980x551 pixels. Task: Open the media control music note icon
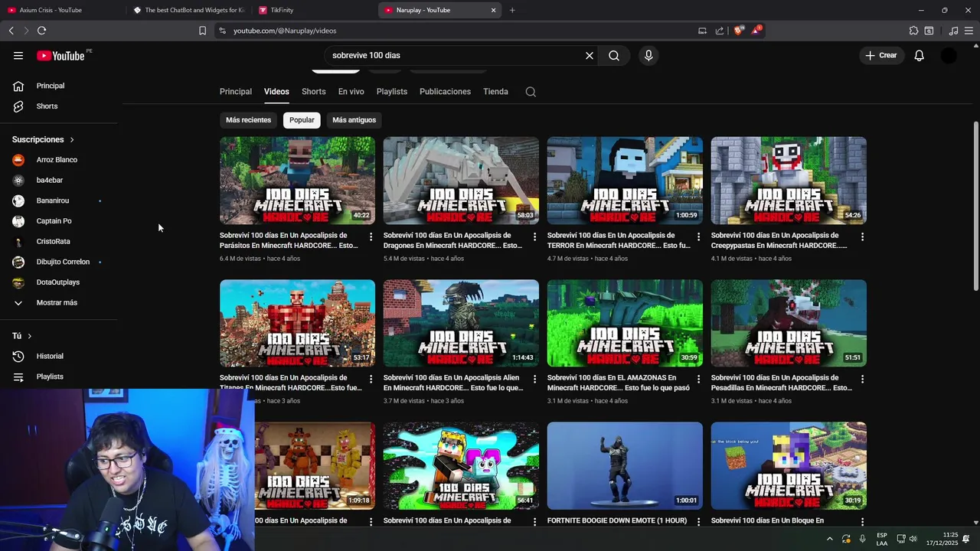pos(953,31)
